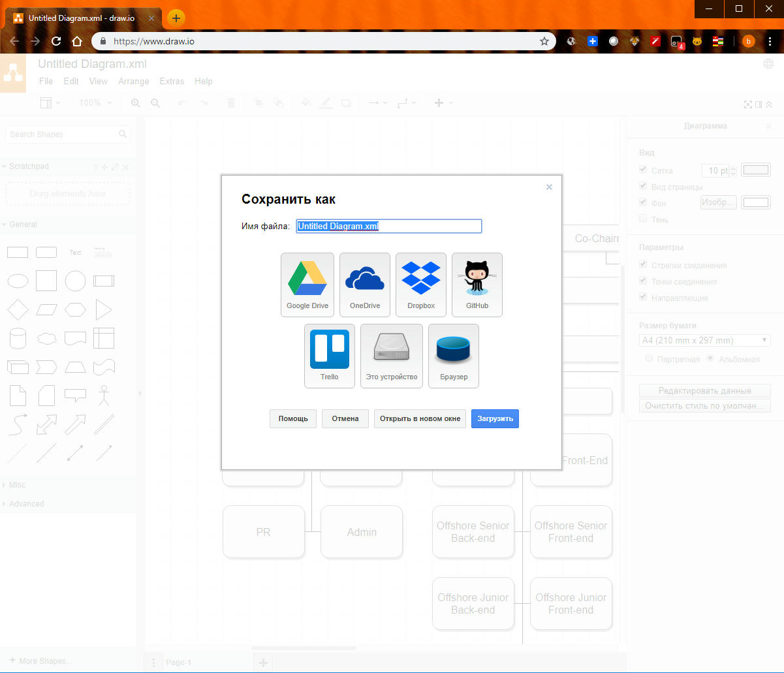Toggle the 'Вид страницы' checkbox

tap(643, 186)
